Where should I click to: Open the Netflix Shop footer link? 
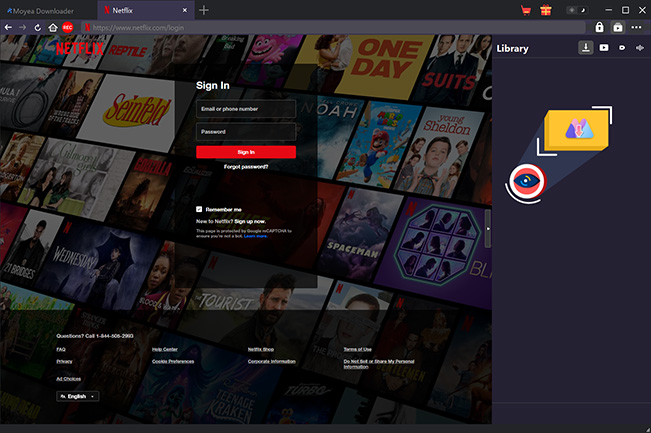[x=261, y=349]
